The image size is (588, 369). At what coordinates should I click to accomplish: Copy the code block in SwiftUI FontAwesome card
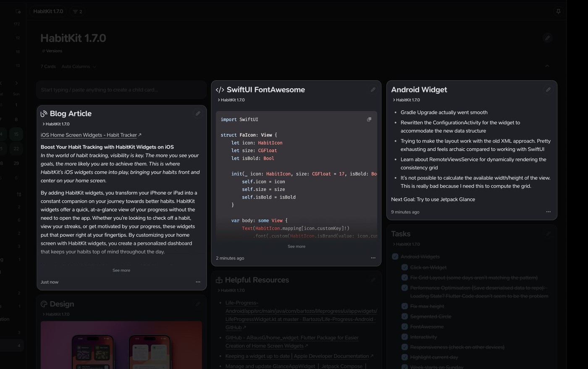pyautogui.click(x=369, y=119)
